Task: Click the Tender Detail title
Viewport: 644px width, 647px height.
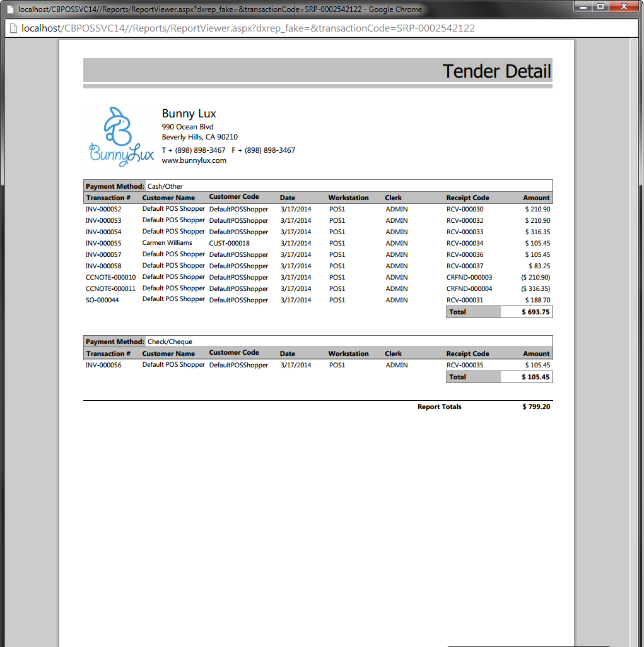Action: (496, 71)
